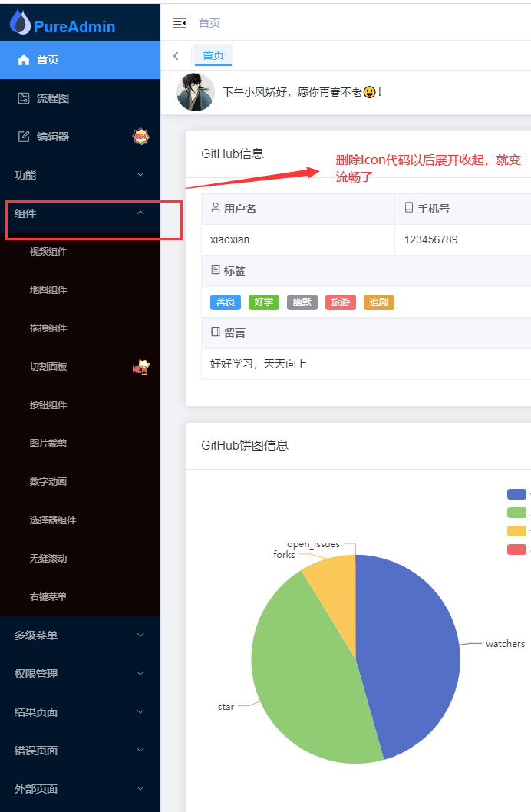Click the 123456789 phone number cell

pyautogui.click(x=463, y=239)
